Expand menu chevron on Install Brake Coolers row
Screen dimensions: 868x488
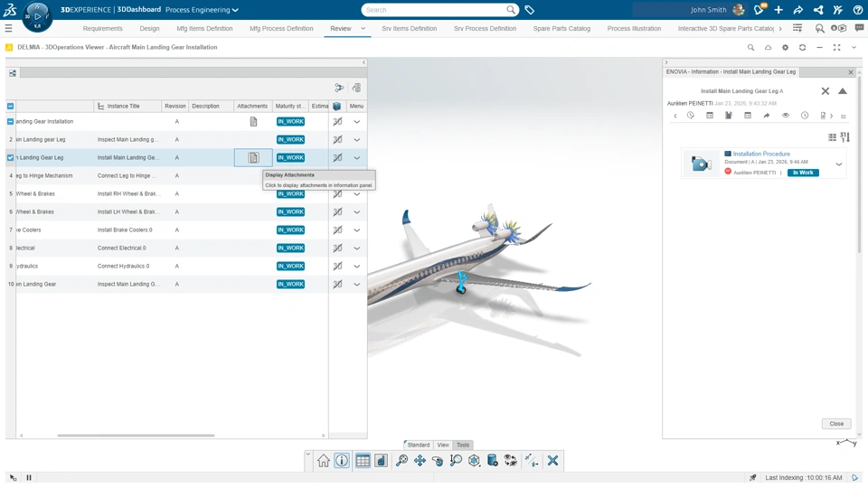click(356, 230)
